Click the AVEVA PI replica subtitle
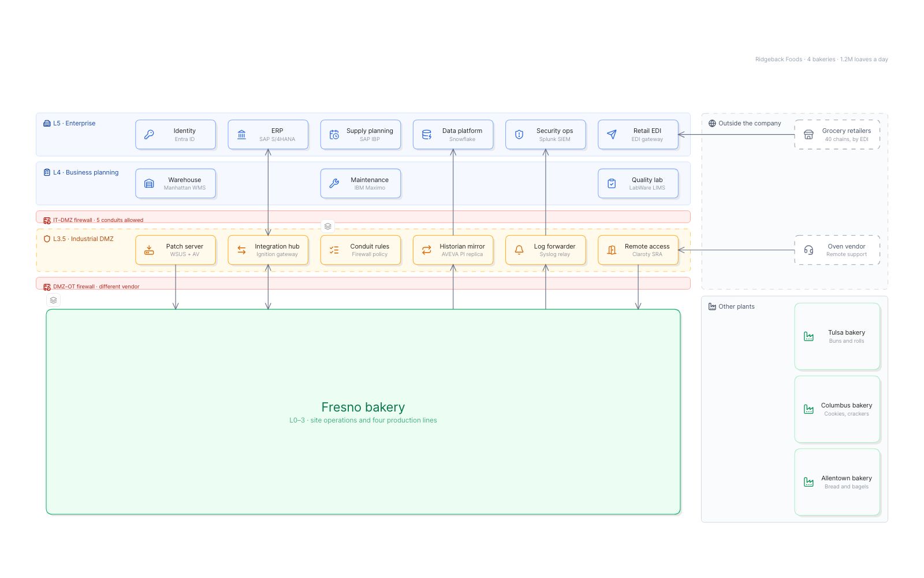This screenshot has height=578, width=924. click(x=462, y=254)
